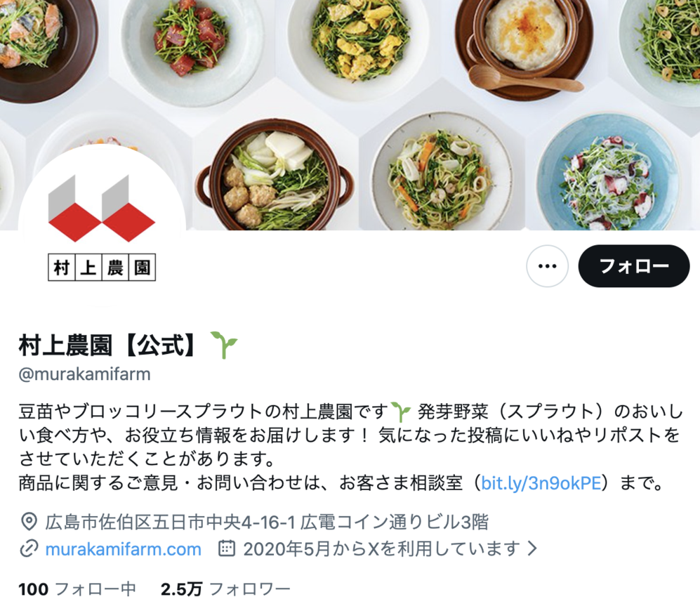700x611 pixels.
Task: Click the location pin icon
Action: tap(29, 521)
